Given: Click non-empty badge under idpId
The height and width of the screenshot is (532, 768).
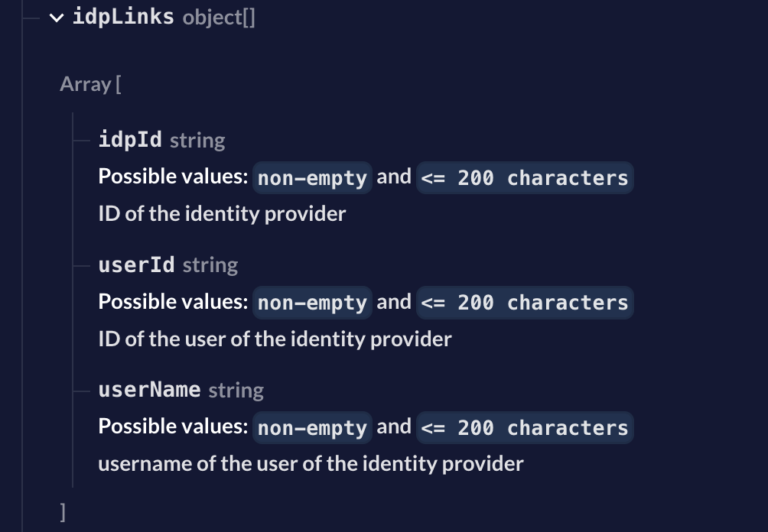Looking at the screenshot, I should [x=313, y=177].
